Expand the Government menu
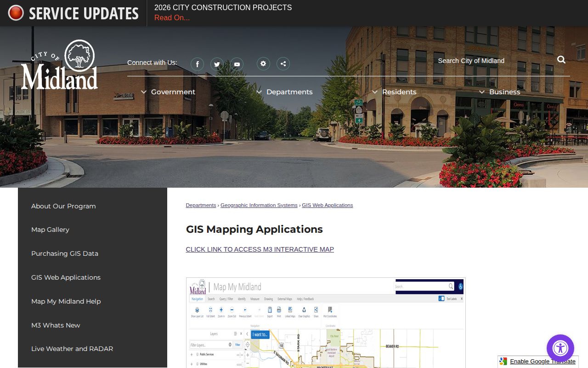 coord(168,92)
